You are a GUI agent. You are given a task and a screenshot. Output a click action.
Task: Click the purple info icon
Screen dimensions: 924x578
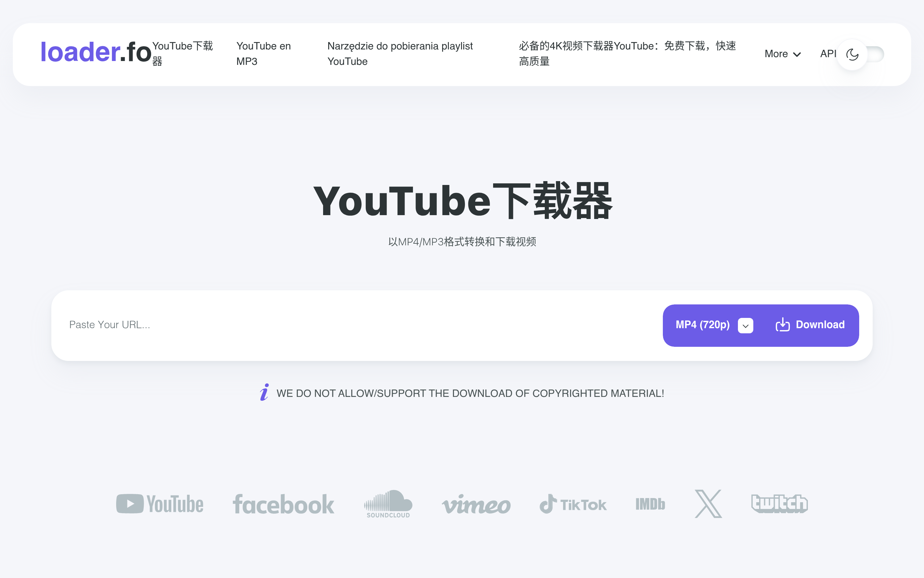(x=264, y=392)
